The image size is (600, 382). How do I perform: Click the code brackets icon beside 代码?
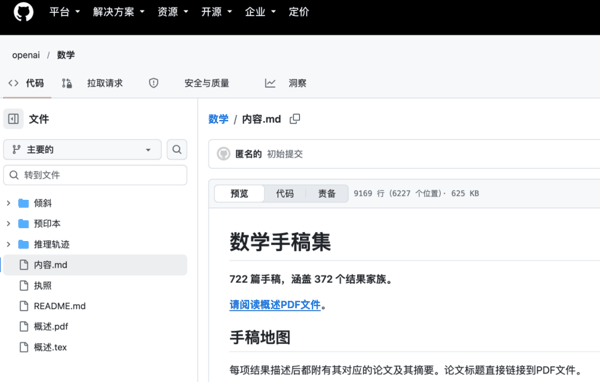click(x=13, y=83)
